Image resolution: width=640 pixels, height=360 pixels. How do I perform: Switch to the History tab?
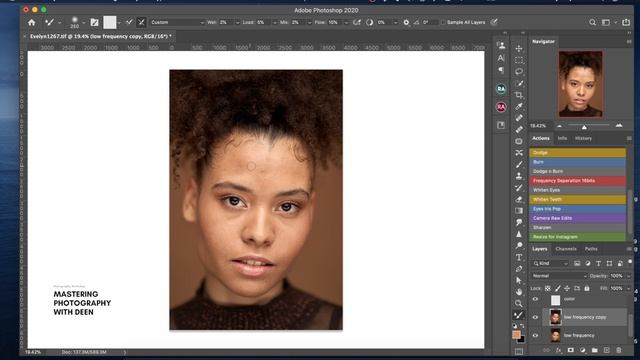click(x=583, y=138)
